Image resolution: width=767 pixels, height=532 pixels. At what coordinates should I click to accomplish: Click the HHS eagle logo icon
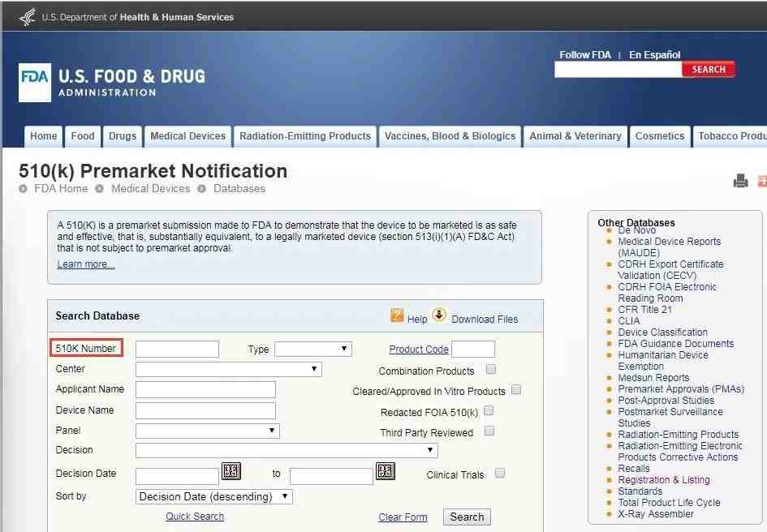(28, 16)
